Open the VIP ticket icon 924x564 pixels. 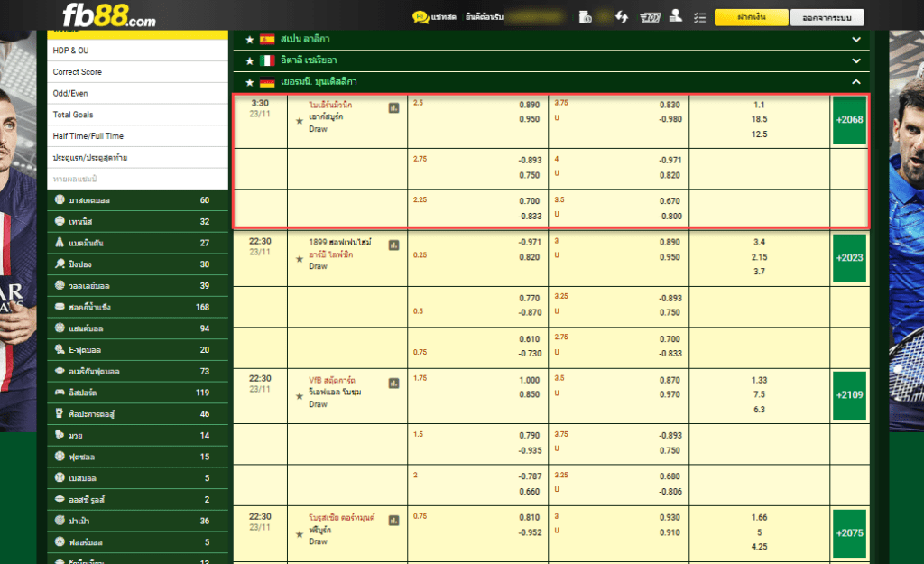(650, 18)
